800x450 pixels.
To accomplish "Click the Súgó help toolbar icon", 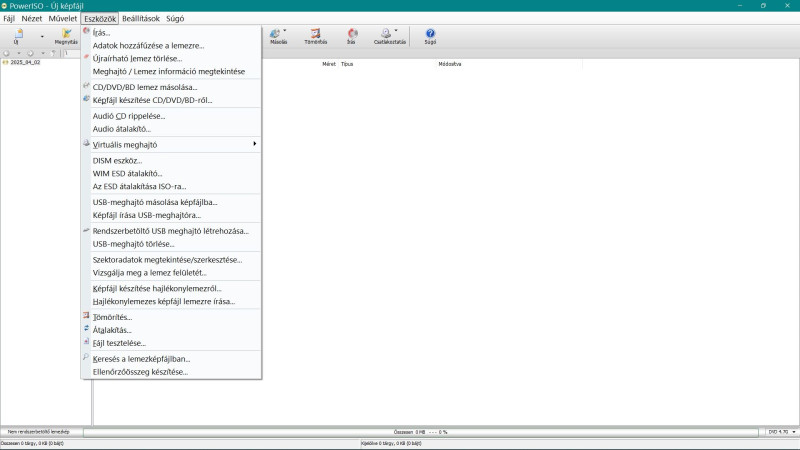I will coord(430,36).
